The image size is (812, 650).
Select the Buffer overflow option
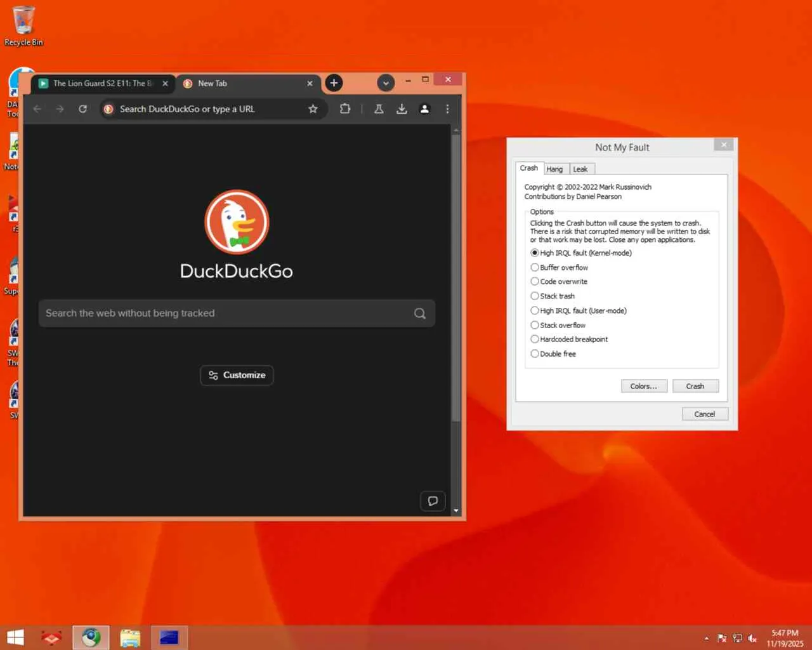560,267
